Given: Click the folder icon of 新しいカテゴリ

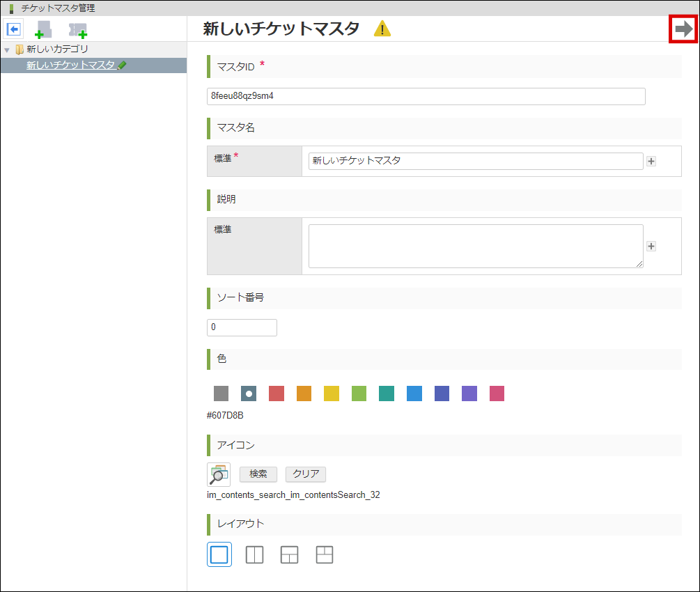Looking at the screenshot, I should tap(21, 49).
